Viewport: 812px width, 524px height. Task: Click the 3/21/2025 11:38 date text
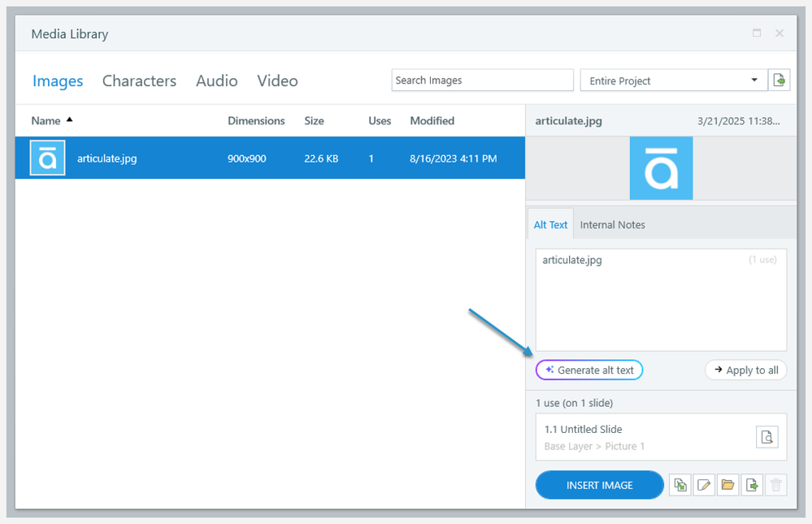[x=739, y=121]
